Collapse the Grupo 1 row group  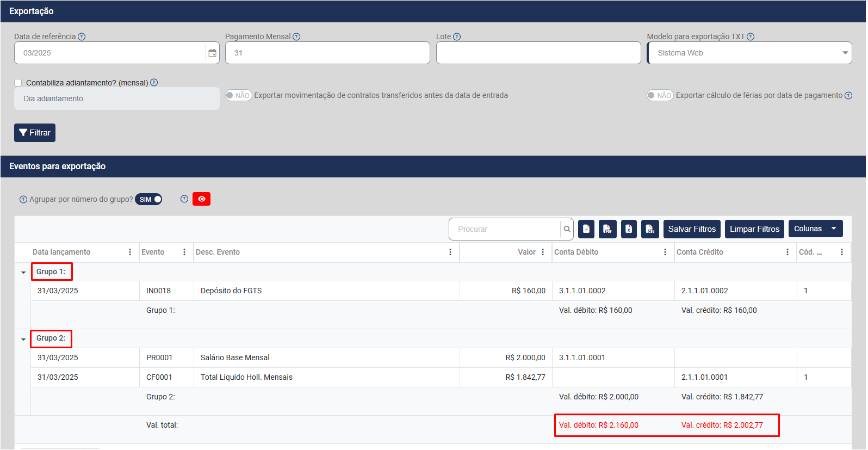pyautogui.click(x=23, y=272)
